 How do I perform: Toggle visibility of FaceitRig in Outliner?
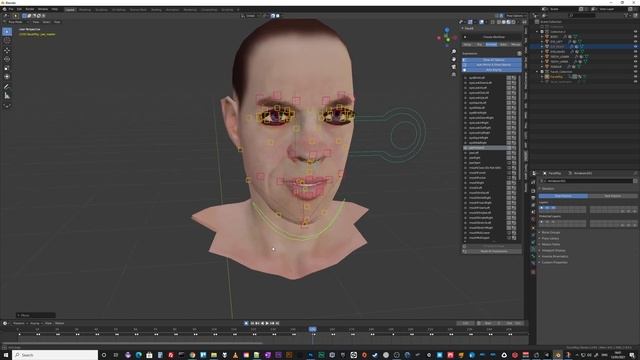[635, 77]
